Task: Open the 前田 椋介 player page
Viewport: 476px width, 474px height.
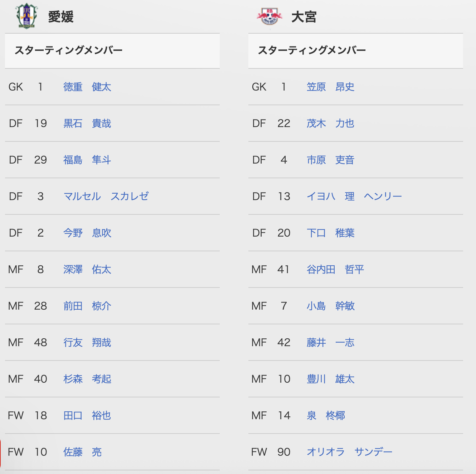Action: pyautogui.click(x=87, y=306)
